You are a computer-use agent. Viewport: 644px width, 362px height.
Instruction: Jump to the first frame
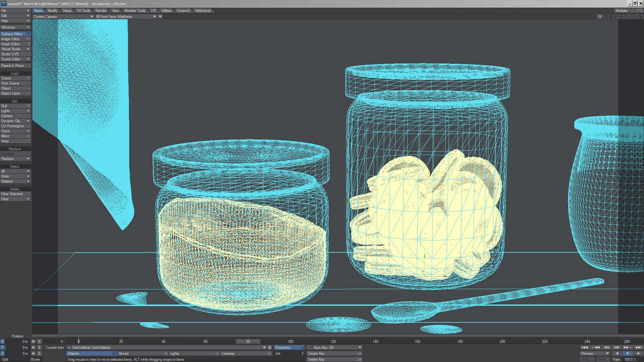tap(585, 347)
